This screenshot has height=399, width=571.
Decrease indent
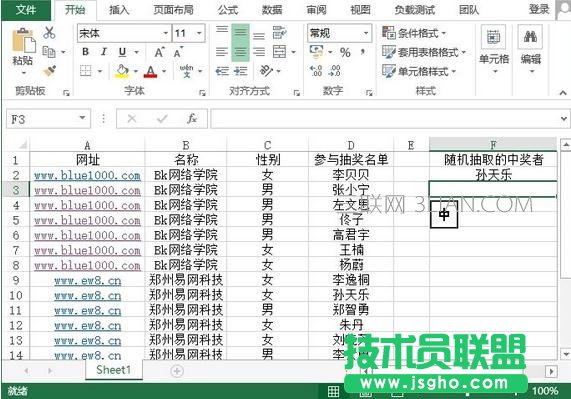click(222, 71)
